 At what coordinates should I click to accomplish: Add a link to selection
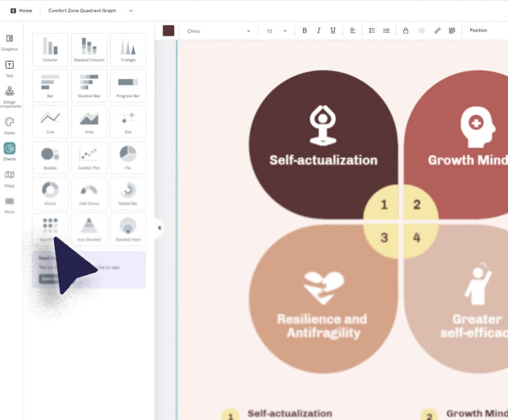click(x=437, y=30)
